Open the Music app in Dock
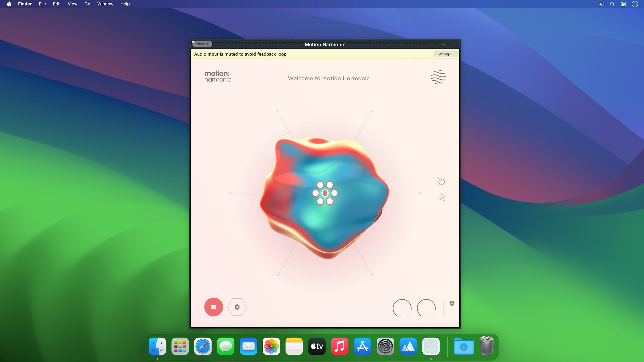Viewport: 644px width, 362px height. coord(339,346)
